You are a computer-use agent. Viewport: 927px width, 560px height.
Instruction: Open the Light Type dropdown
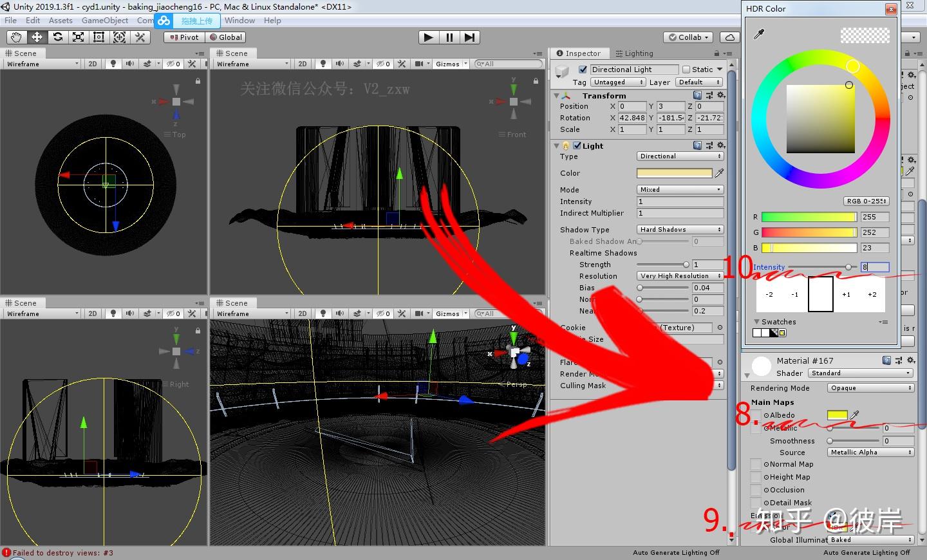[x=680, y=156]
